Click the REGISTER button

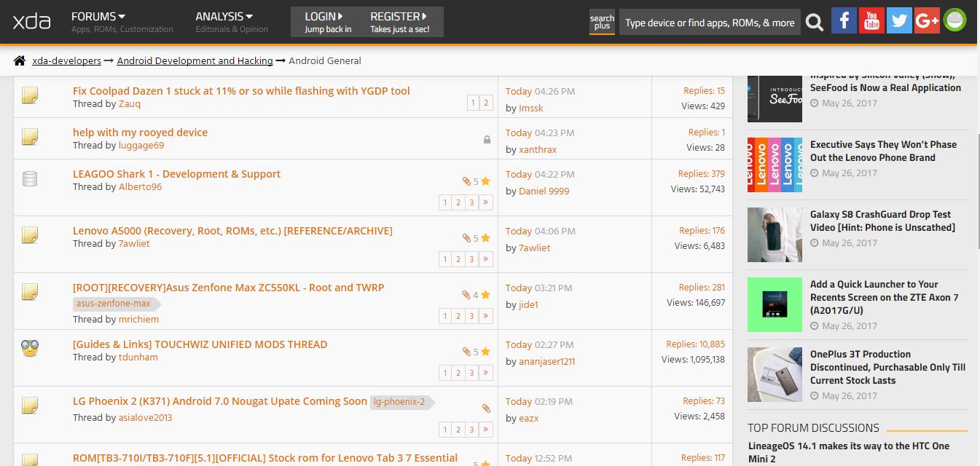400,22
